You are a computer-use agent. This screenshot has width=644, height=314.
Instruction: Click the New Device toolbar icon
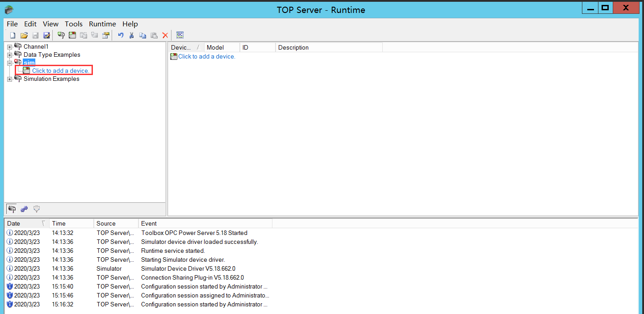point(72,35)
